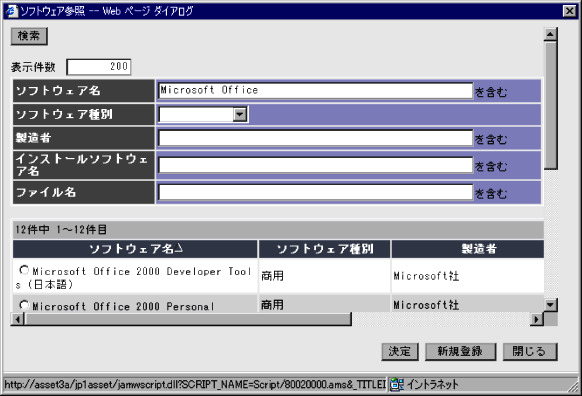Click 商用 in the Developer Tools row
This screenshot has height=396, width=582.
click(x=272, y=276)
